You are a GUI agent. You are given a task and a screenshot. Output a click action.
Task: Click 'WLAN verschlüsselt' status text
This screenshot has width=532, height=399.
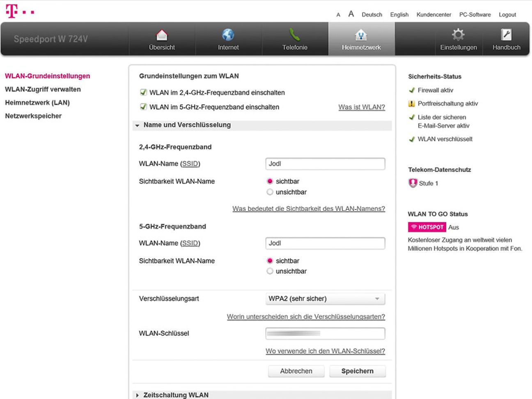[x=445, y=139]
